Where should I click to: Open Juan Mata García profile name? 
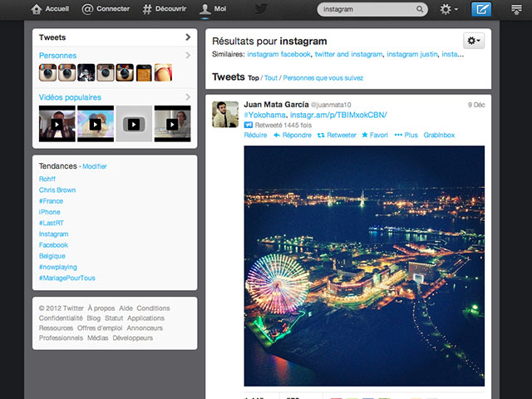click(x=276, y=105)
